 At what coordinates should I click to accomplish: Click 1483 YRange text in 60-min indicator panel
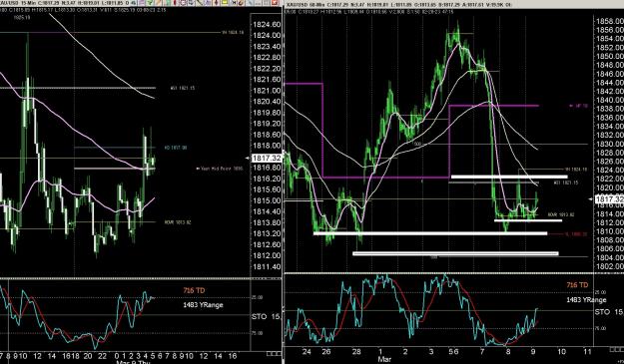click(x=586, y=299)
